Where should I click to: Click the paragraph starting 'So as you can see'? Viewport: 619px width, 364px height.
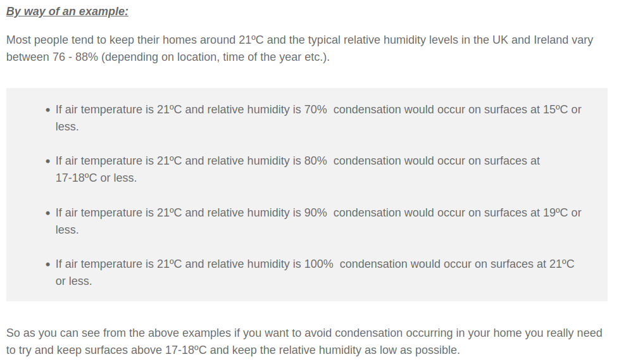click(304, 341)
